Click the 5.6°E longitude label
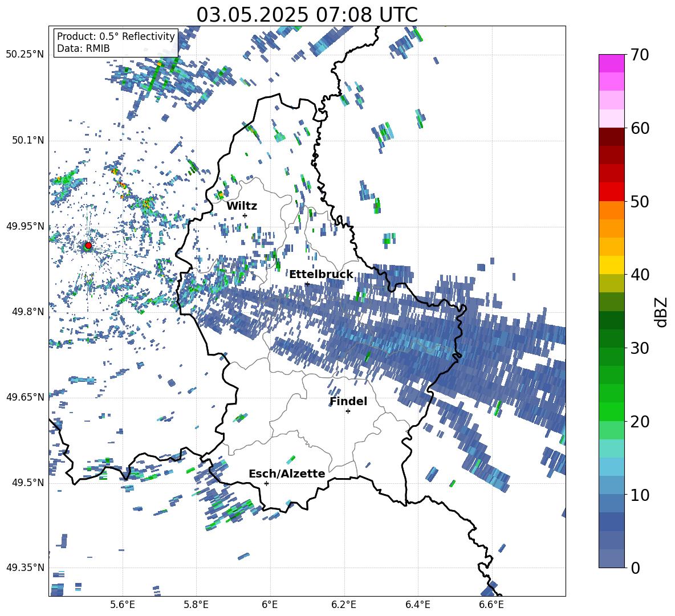This screenshot has height=616, width=675. click(x=123, y=605)
